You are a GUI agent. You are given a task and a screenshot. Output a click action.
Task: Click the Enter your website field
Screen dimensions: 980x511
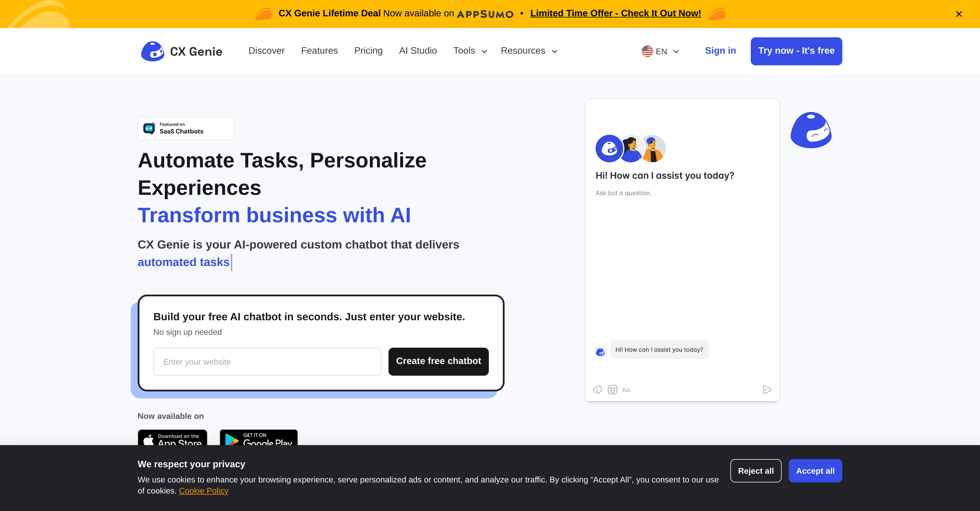(267, 361)
